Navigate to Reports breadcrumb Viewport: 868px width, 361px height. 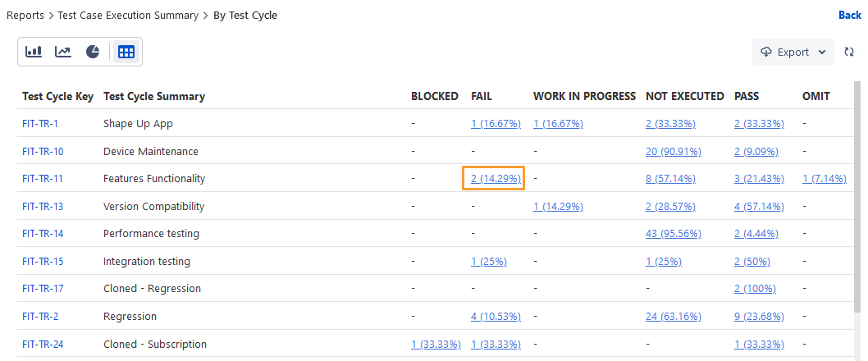click(x=25, y=15)
